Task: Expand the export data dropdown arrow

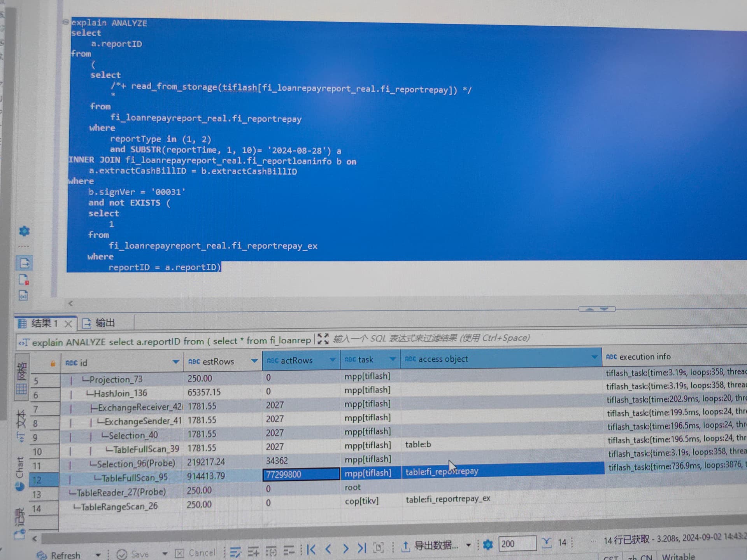Action: pyautogui.click(x=468, y=545)
